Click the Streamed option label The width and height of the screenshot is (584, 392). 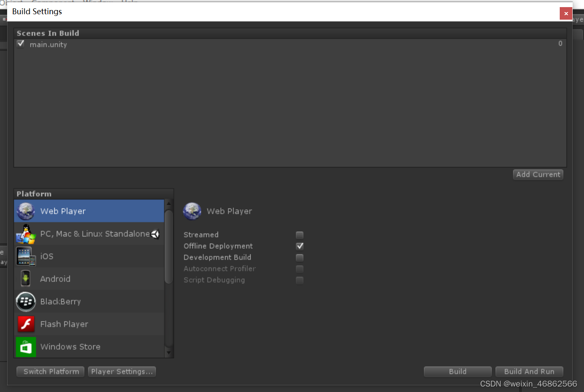point(201,235)
